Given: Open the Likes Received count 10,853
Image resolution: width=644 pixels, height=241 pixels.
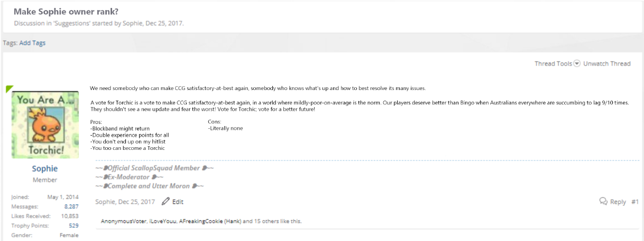Looking at the screenshot, I should (x=70, y=216).
